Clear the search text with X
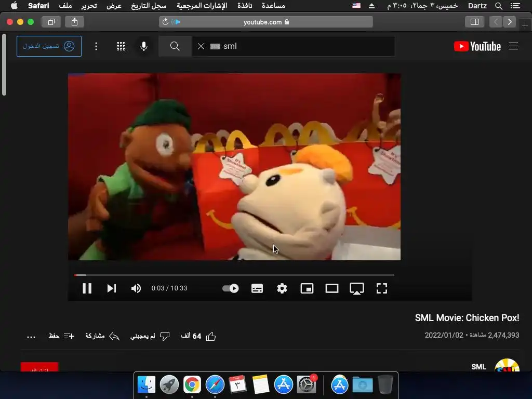 click(x=201, y=46)
